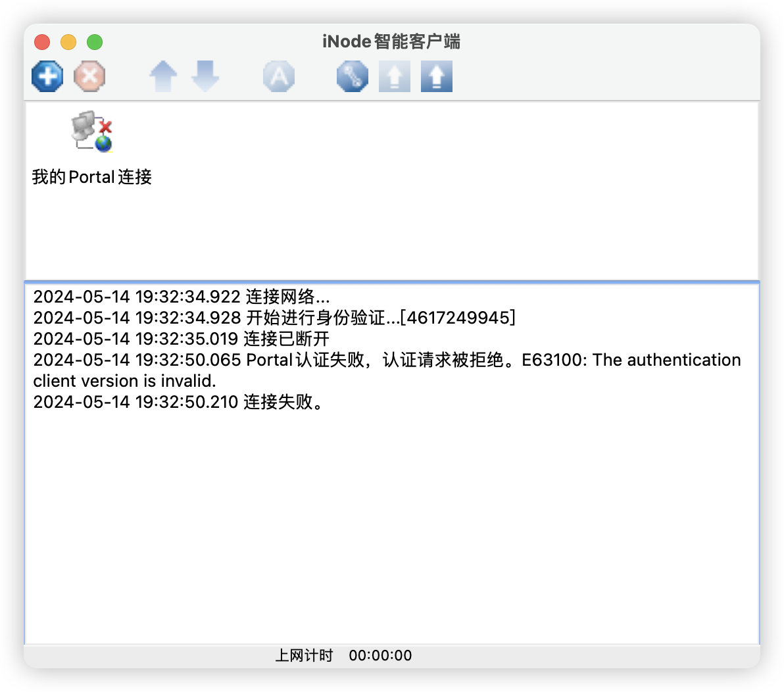Viewport: 784px width, 692px height.
Task: Click log line '连接失败。'
Action: tap(178, 402)
